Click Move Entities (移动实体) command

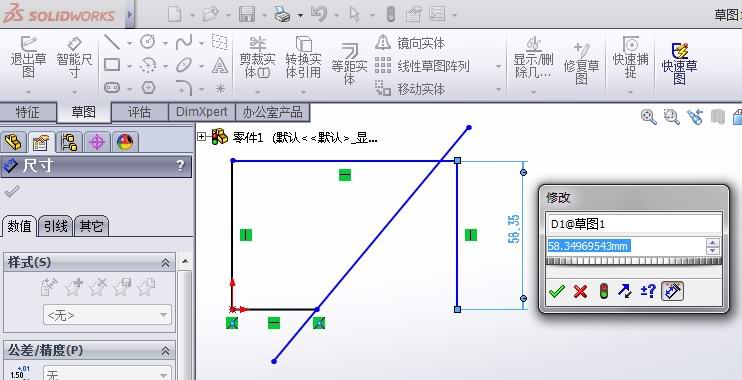coord(410,88)
